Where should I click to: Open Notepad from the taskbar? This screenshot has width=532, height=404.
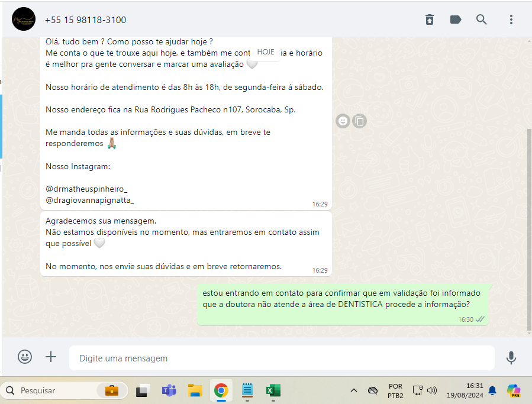pyautogui.click(x=247, y=390)
